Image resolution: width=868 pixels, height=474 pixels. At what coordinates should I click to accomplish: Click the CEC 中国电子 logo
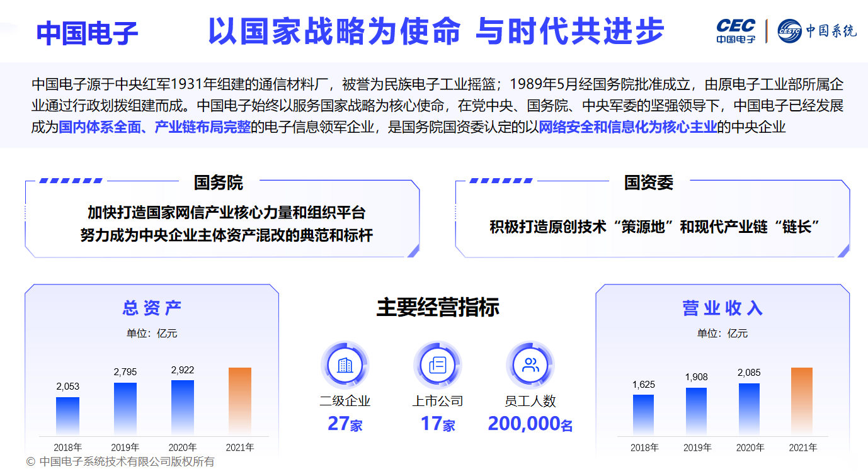pos(735,31)
